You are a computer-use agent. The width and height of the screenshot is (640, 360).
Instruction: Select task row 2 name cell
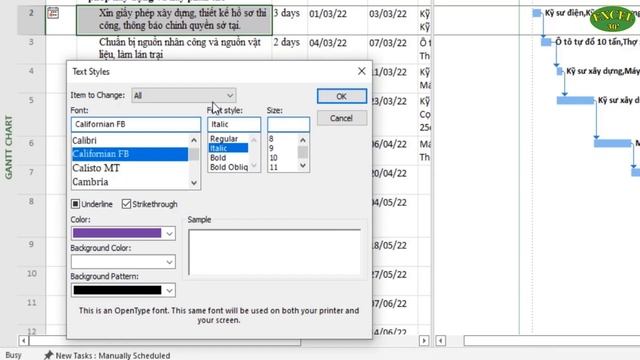point(174,20)
